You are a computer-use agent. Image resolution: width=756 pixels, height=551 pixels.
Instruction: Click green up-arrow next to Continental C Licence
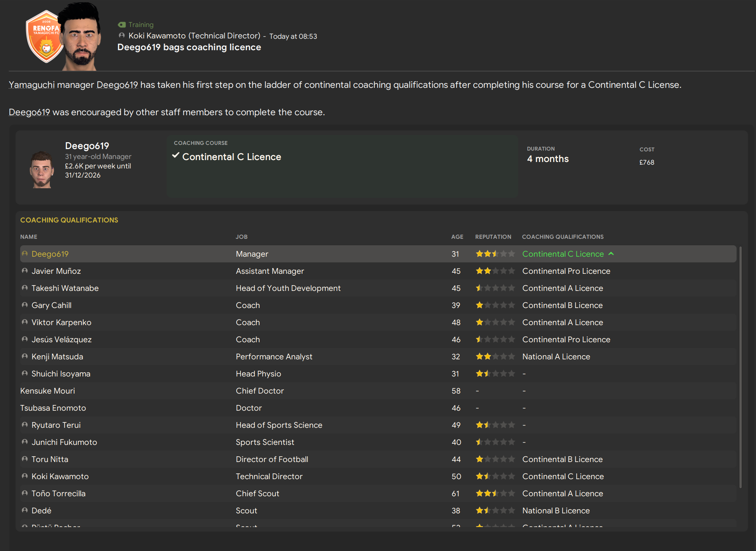(x=611, y=254)
